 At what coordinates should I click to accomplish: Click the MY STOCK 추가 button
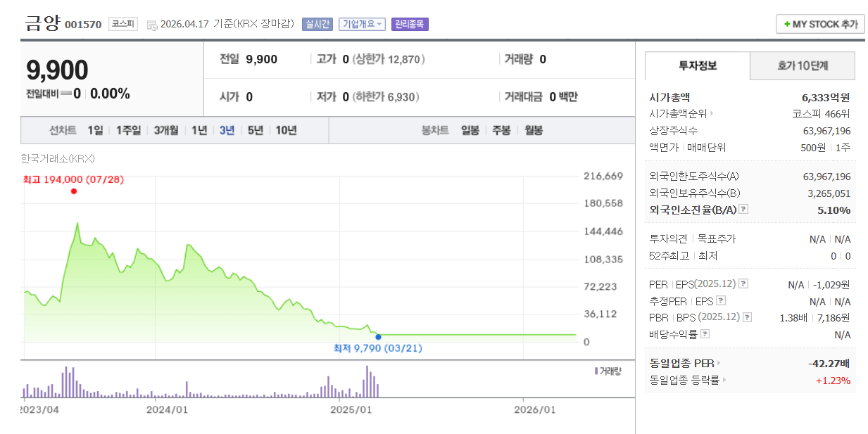click(820, 25)
